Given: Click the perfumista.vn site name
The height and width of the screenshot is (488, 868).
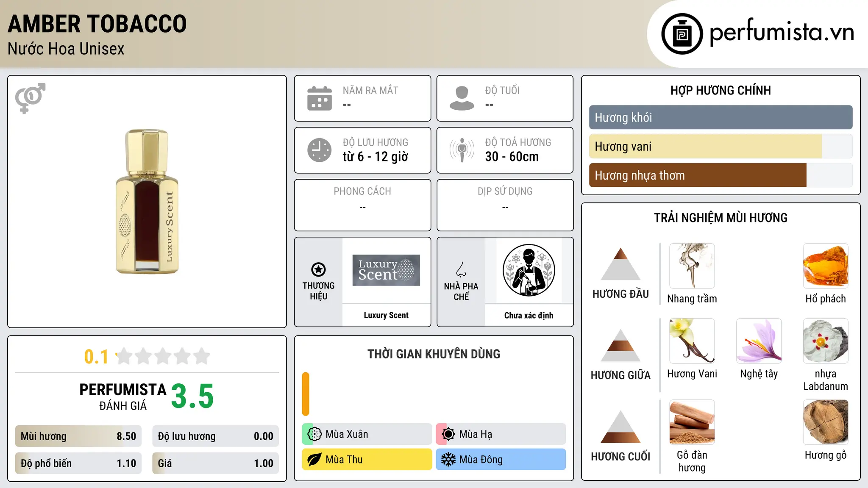Looking at the screenshot, I should (x=782, y=33).
